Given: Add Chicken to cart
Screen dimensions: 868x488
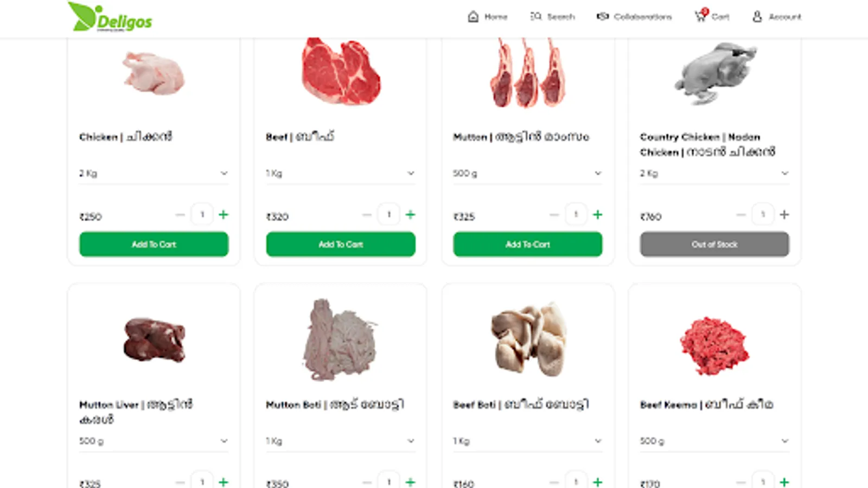Looking at the screenshot, I should (x=154, y=244).
